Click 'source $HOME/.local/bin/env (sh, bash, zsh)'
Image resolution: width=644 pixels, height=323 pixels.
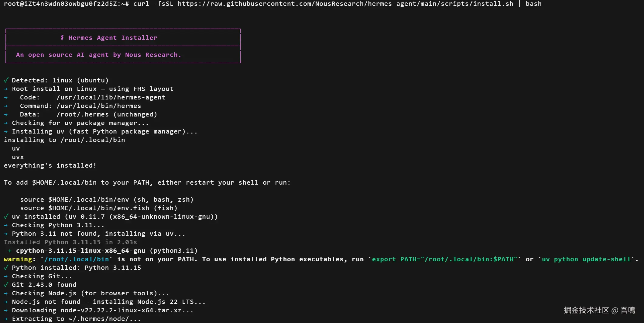107,200
